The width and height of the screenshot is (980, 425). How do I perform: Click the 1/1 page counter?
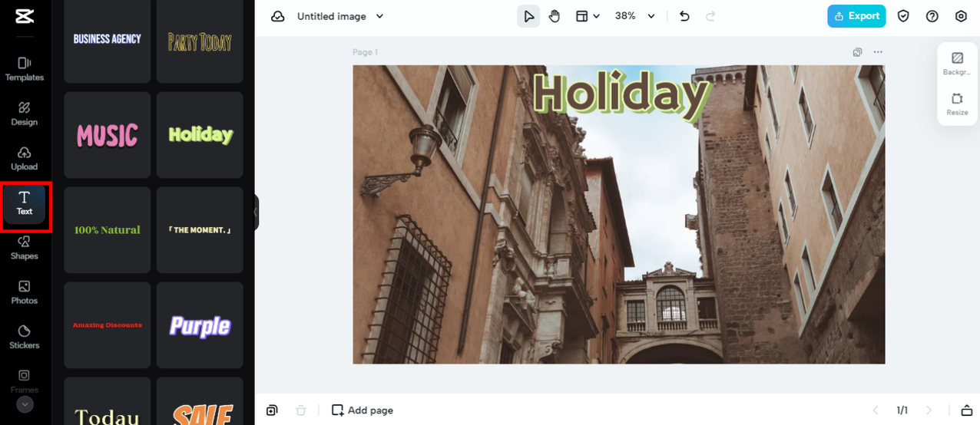902,410
